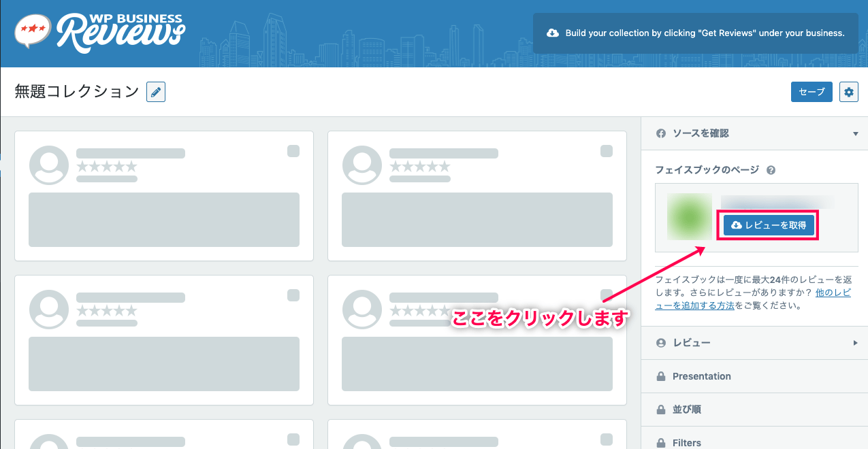
Task: Tick the checkbox on first row left card
Action: 293,151
